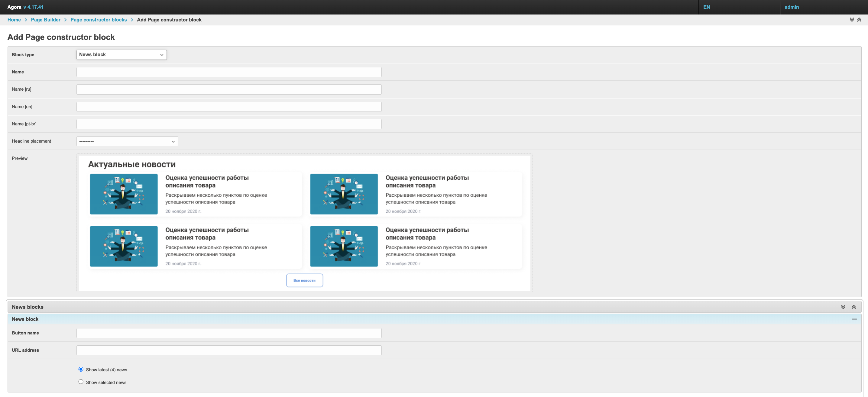Open Page Builder breadcrumb link
This screenshot has width=868, height=397.
click(x=46, y=20)
